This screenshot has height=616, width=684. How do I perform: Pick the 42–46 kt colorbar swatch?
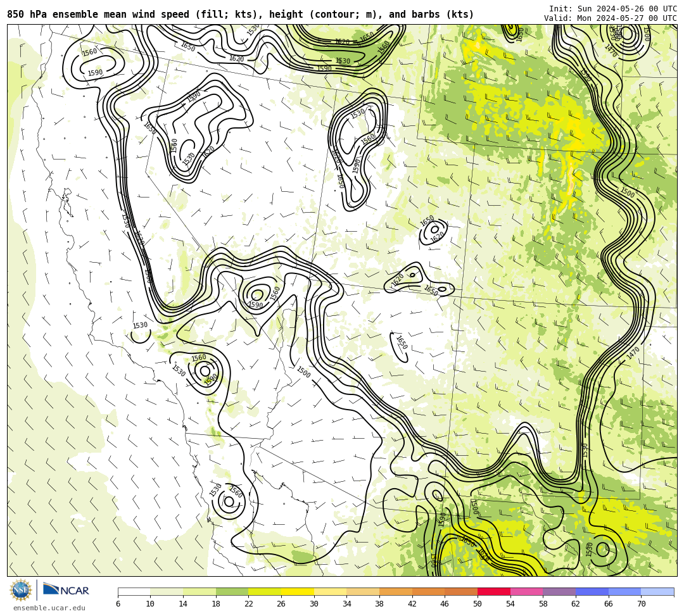(x=428, y=591)
